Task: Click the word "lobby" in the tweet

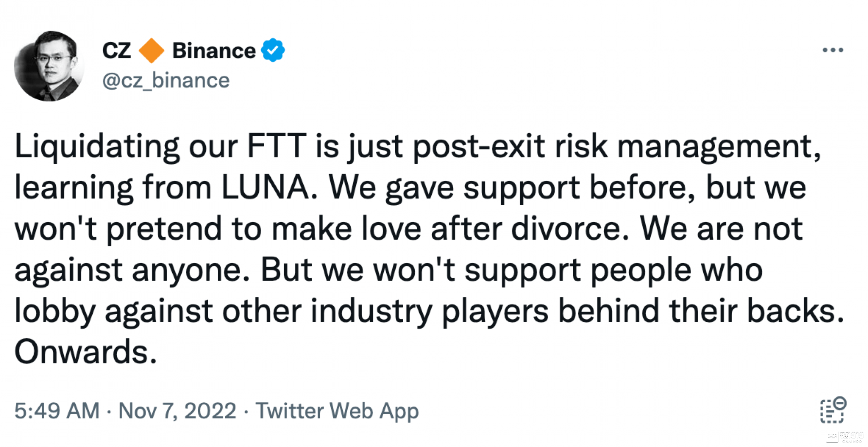Action: [55, 311]
